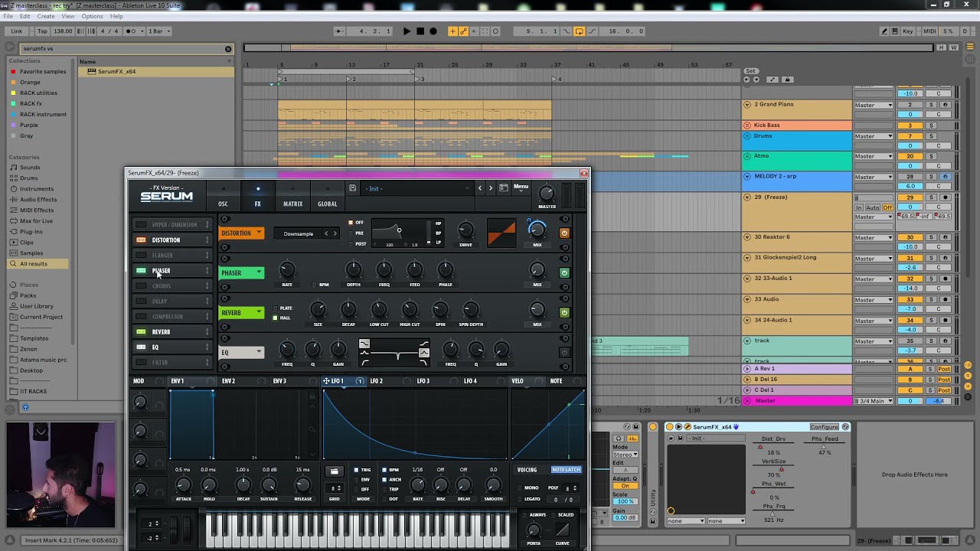Open the Ableton Create menu
The width and height of the screenshot is (980, 551).
pyautogui.click(x=46, y=16)
